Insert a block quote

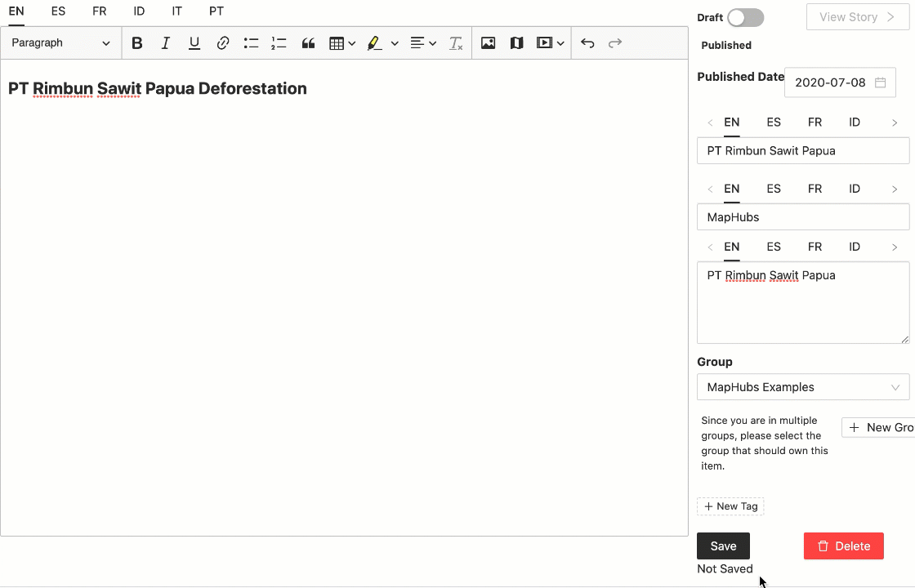click(x=308, y=43)
